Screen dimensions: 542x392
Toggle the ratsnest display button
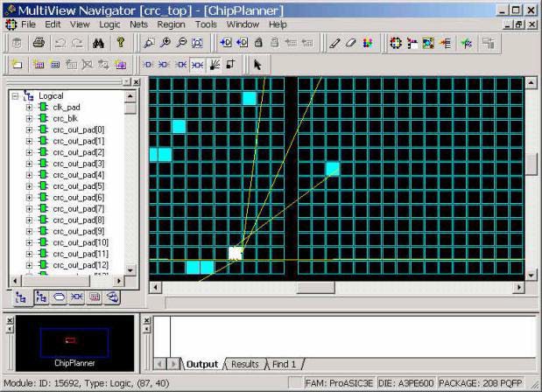click(215, 65)
